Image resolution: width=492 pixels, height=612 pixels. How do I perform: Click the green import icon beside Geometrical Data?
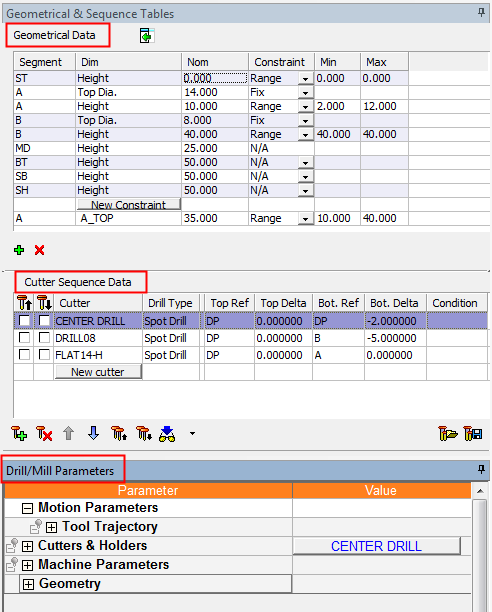click(147, 36)
